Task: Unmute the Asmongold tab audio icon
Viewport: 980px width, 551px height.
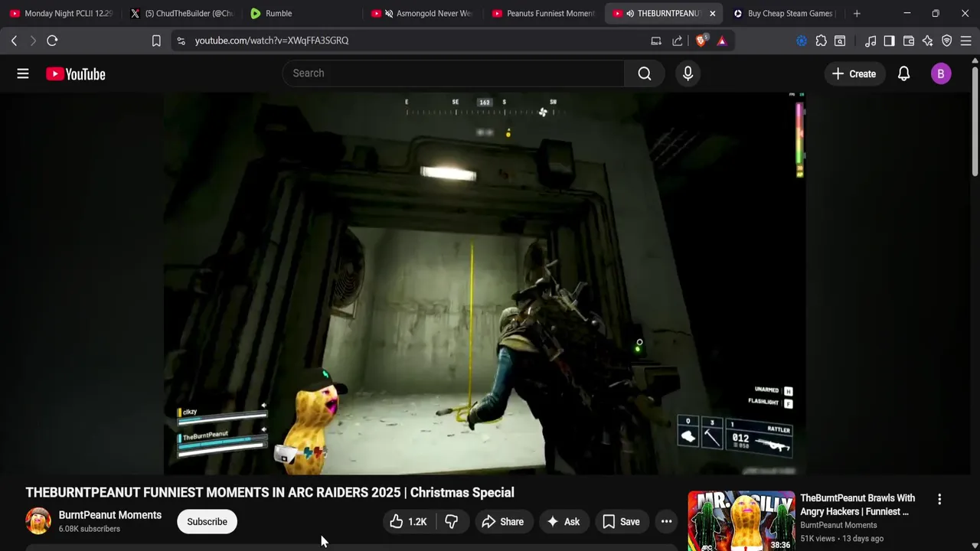Action: coord(389,13)
